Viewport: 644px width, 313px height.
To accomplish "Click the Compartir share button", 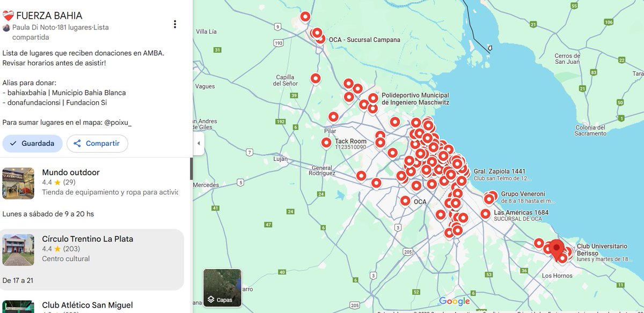I will (97, 144).
